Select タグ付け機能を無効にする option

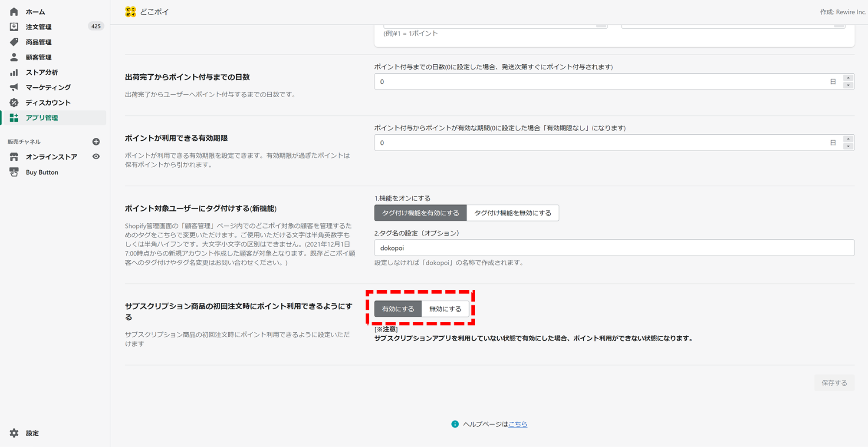click(x=513, y=213)
